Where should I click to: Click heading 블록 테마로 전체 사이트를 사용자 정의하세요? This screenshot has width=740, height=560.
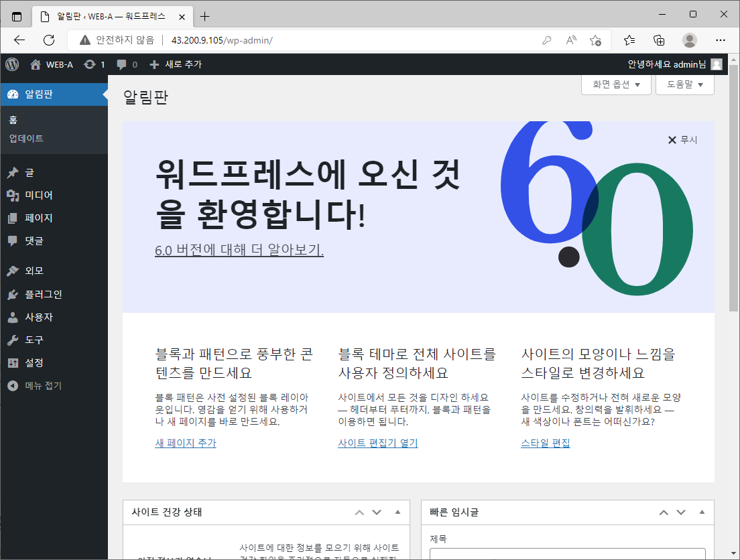[x=417, y=363]
